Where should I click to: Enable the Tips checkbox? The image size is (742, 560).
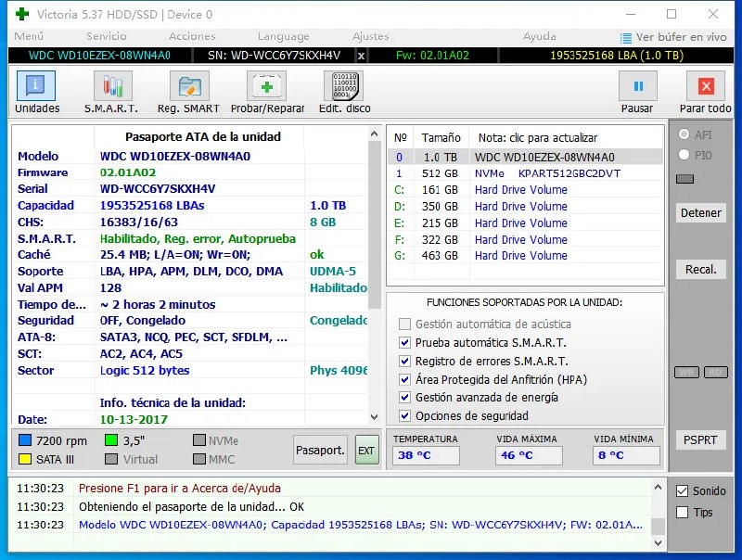coord(682,512)
